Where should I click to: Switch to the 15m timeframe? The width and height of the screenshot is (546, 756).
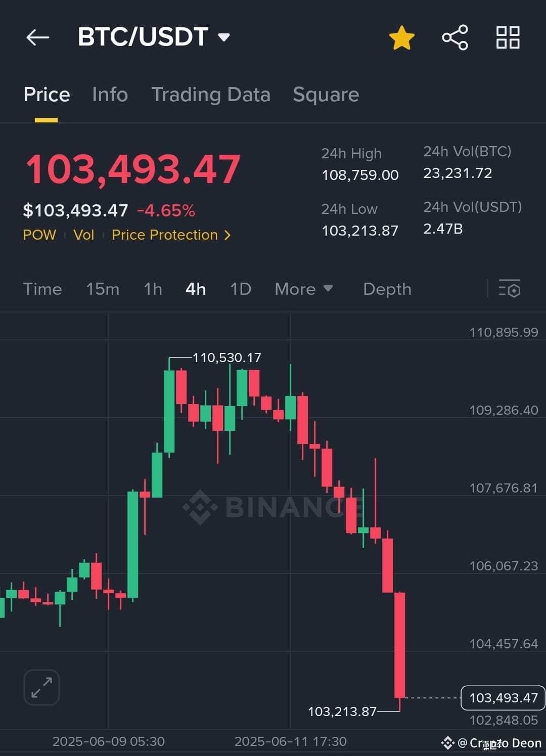pyautogui.click(x=102, y=289)
